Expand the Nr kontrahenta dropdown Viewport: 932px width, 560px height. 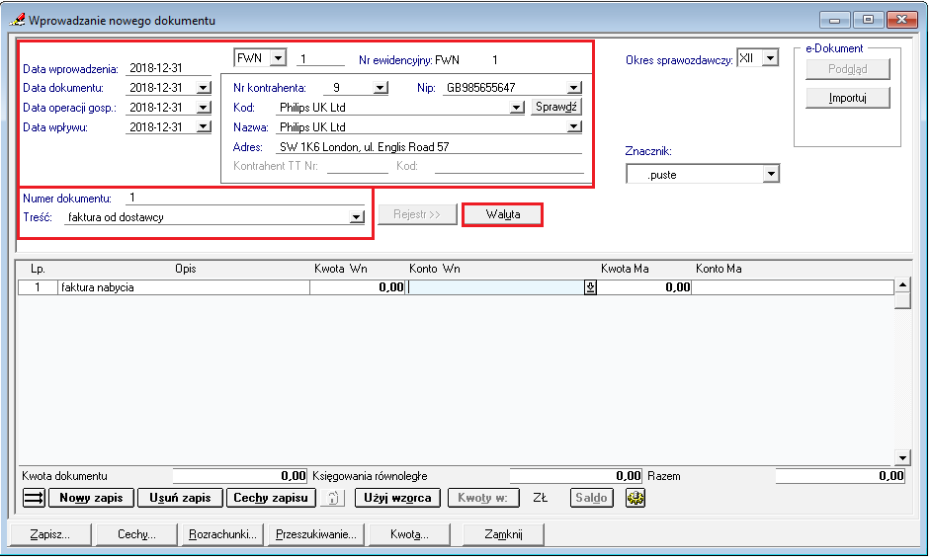coord(381,88)
